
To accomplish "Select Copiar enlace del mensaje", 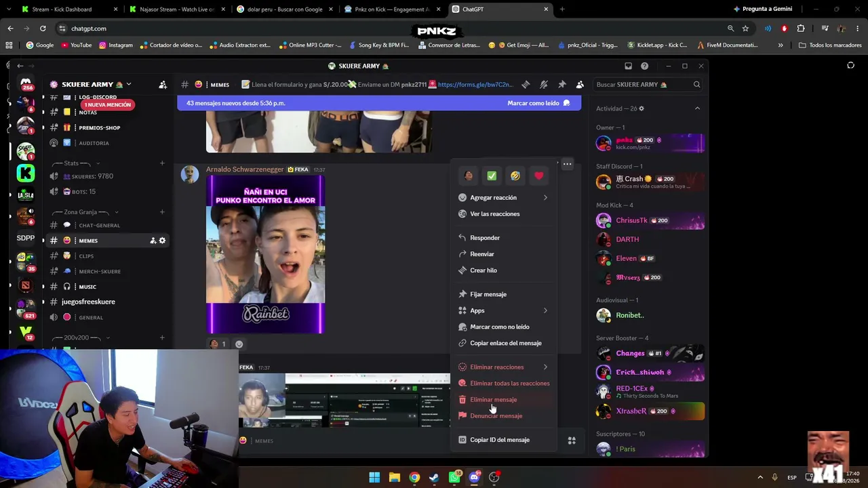I will pyautogui.click(x=502, y=344).
